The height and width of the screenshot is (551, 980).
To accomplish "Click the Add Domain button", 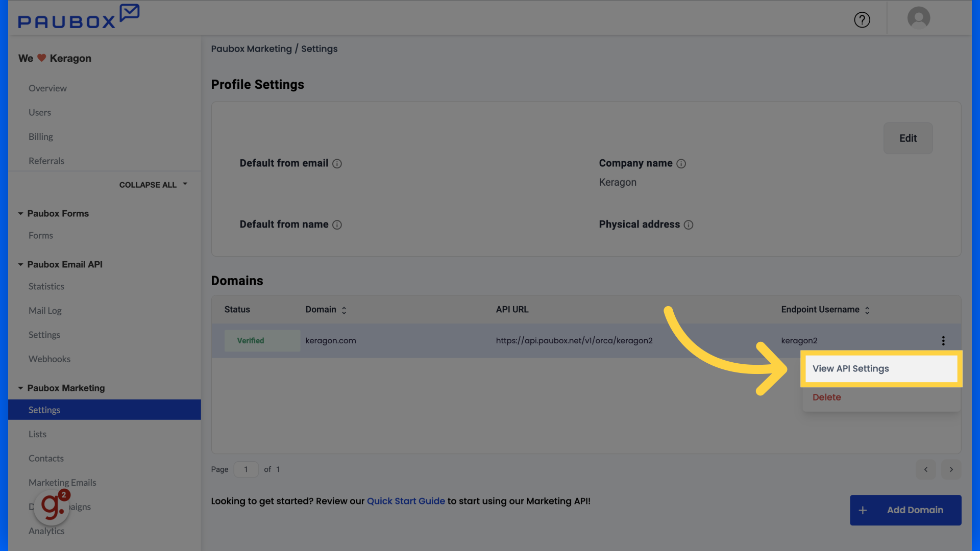I will tap(905, 510).
